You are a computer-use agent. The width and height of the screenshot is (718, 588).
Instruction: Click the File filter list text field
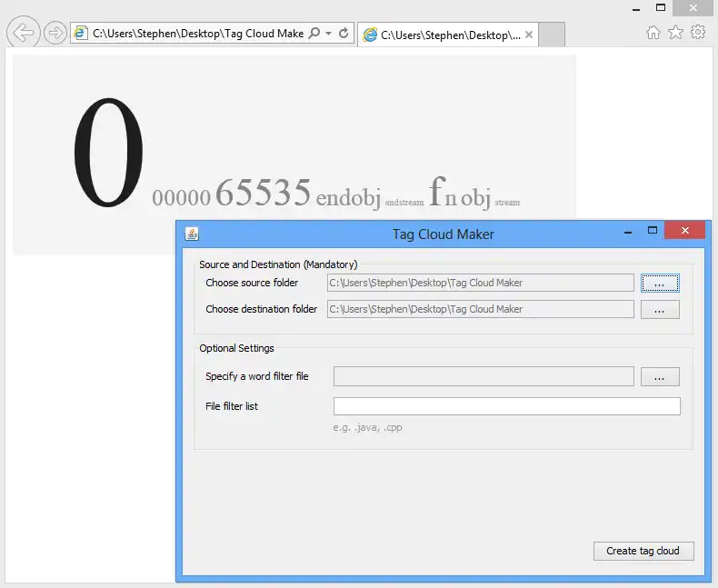[507, 406]
